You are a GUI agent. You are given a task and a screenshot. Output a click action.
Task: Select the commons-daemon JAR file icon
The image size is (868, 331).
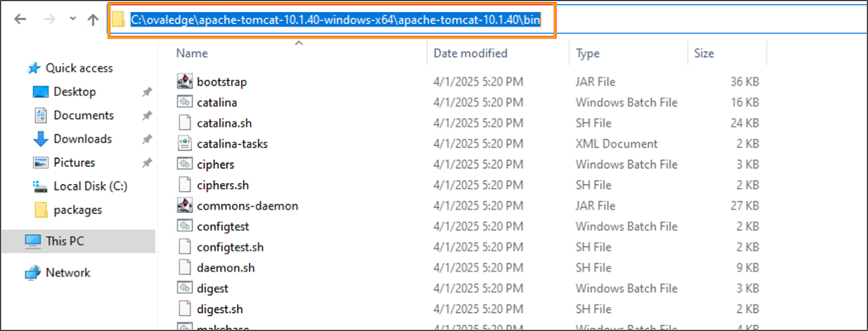coord(185,205)
